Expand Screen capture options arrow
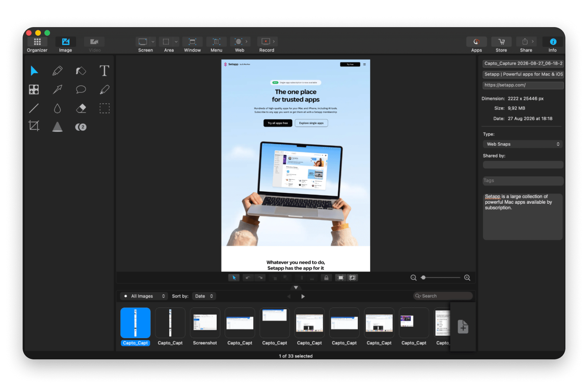The height and width of the screenshot is (391, 588). tap(153, 41)
